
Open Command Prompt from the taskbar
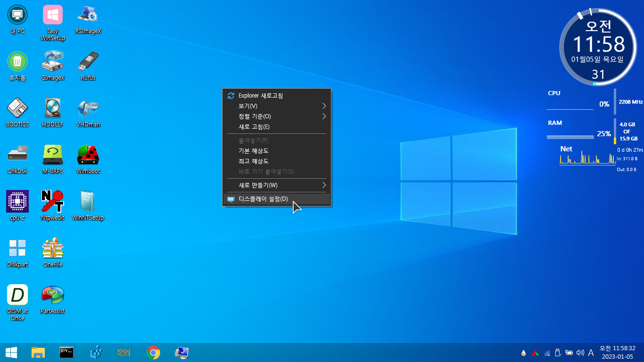67,353
